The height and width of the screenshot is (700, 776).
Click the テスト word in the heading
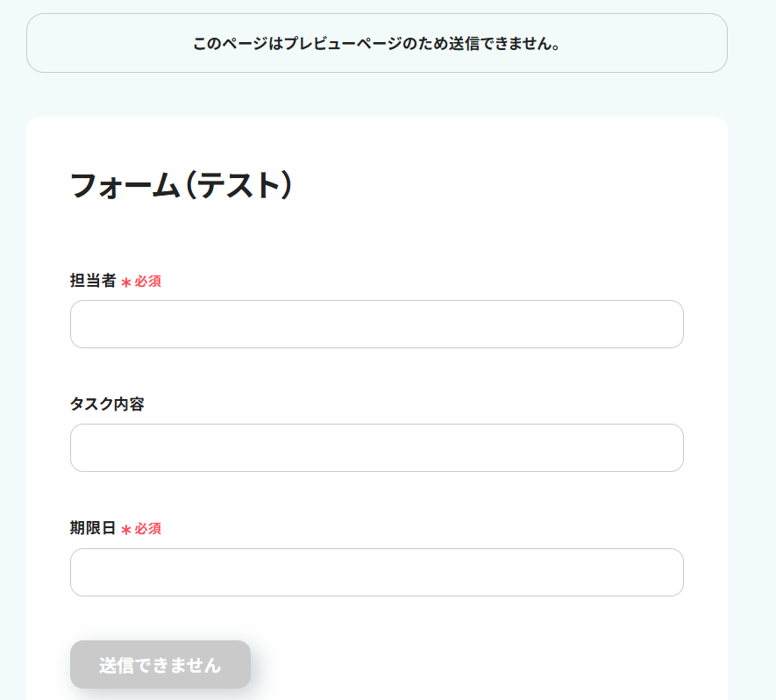coord(237,186)
